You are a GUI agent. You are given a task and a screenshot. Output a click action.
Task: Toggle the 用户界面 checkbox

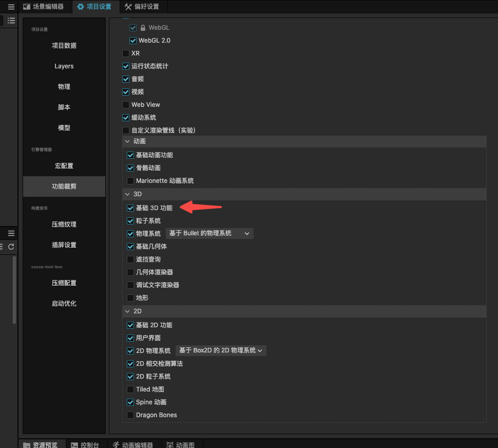tap(130, 338)
